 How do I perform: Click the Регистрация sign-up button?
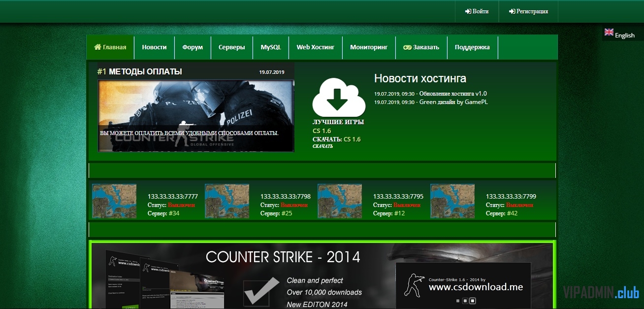[x=528, y=11]
